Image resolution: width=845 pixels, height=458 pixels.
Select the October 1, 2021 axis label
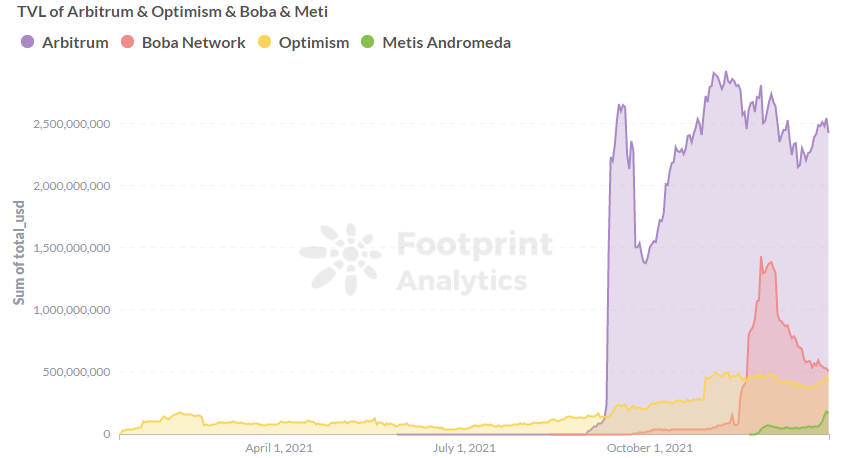pos(649,448)
